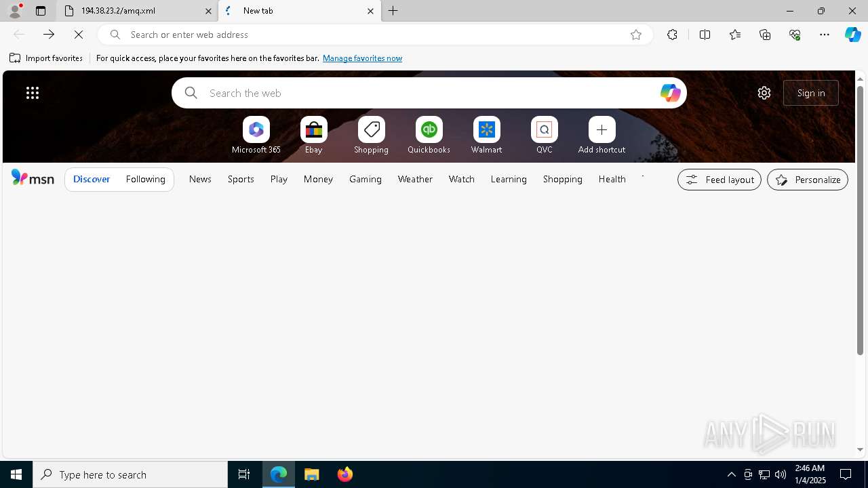Open the tab actions menu icon

[41, 11]
